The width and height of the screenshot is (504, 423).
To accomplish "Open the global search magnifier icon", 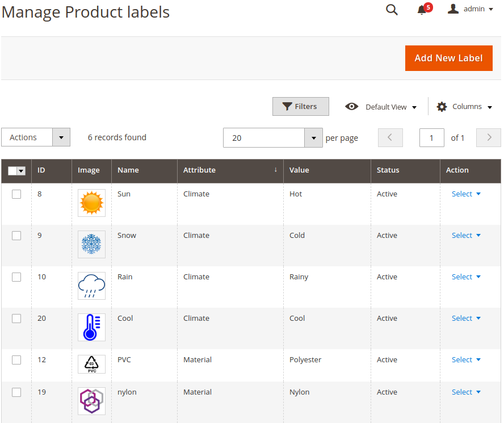I will click(392, 10).
